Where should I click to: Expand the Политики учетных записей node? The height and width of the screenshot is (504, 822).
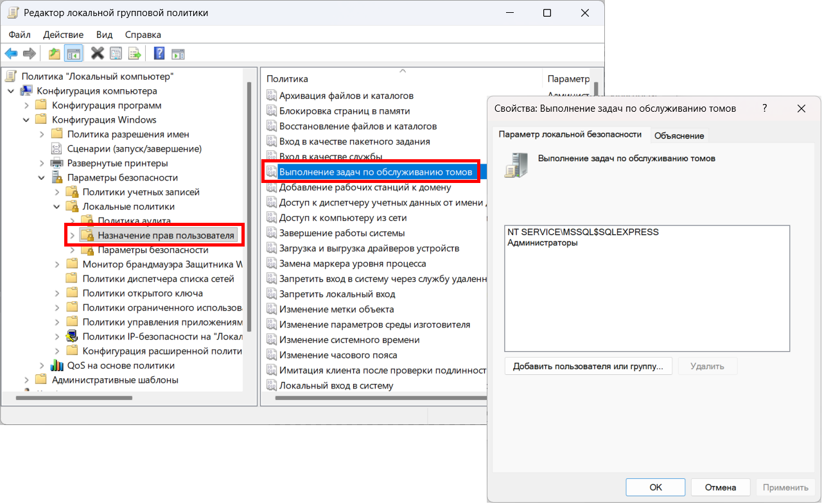(57, 192)
